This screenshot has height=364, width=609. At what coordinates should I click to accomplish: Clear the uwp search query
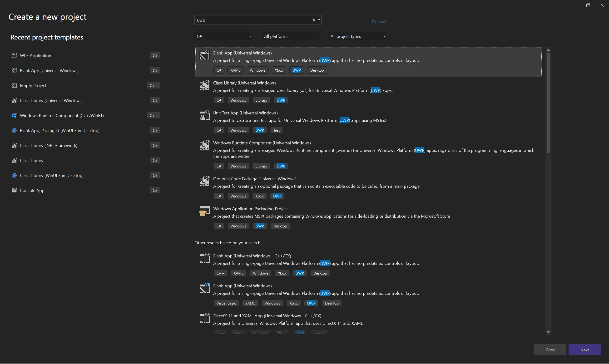314,20
